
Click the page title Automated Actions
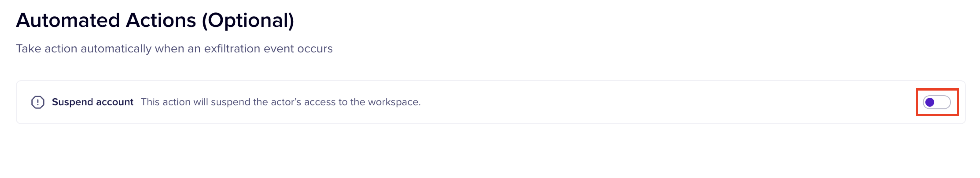[x=155, y=20]
